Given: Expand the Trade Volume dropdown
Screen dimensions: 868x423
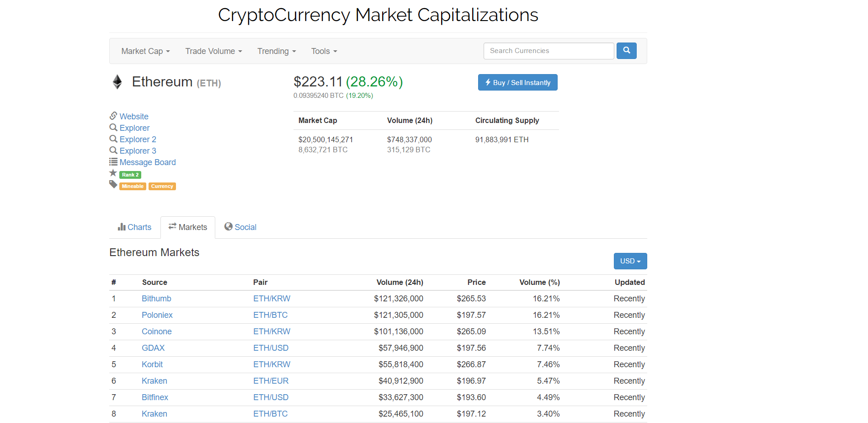Looking at the screenshot, I should (213, 51).
